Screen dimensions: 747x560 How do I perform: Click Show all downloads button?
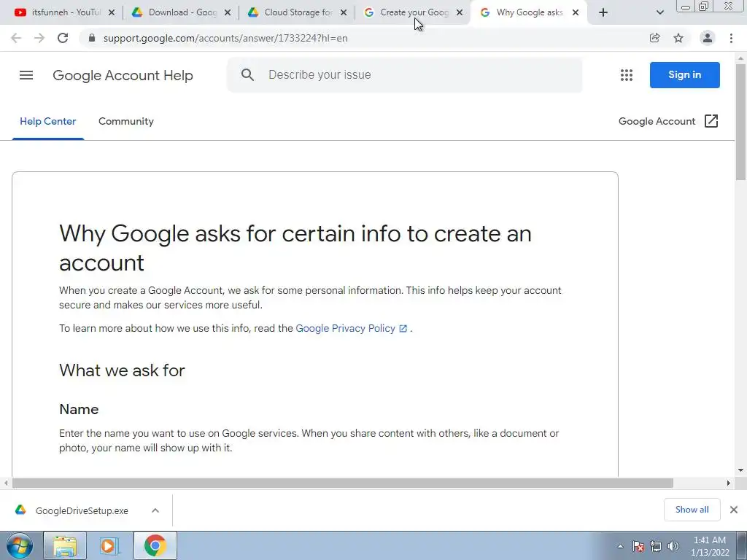pos(692,510)
